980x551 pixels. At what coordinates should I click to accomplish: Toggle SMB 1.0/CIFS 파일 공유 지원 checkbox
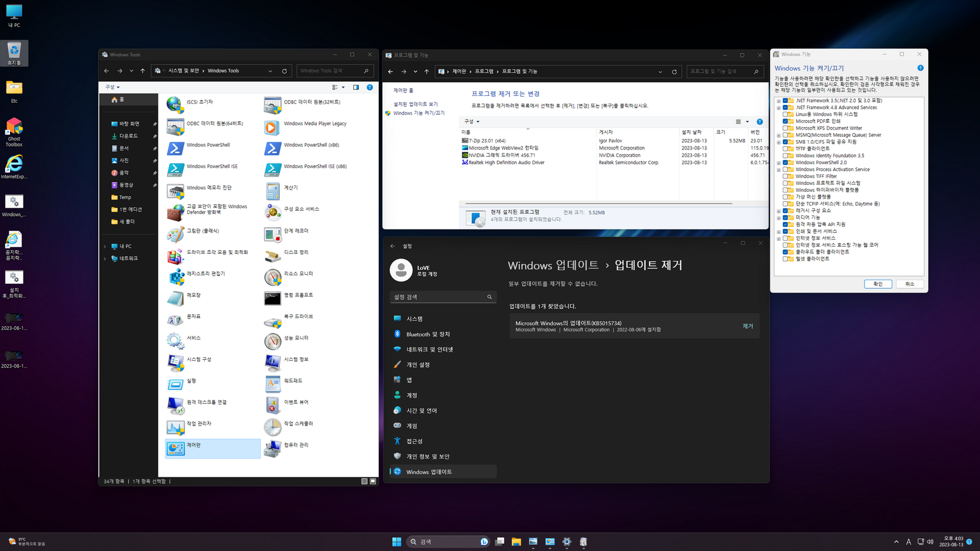click(785, 142)
